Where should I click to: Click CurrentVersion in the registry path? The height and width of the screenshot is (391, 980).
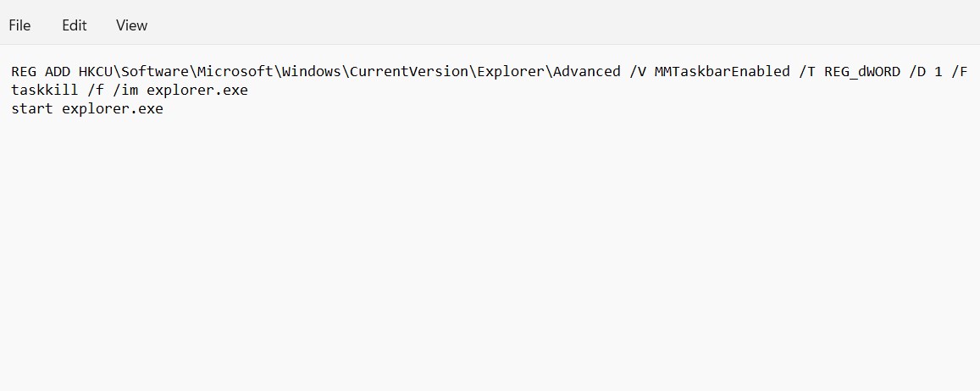(408, 71)
